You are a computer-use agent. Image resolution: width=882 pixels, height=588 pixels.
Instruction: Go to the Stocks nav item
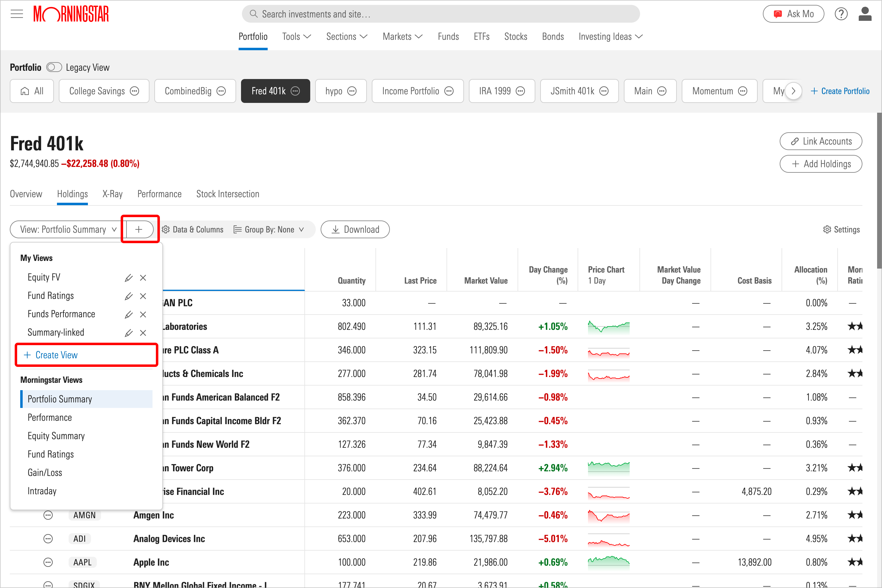point(516,36)
